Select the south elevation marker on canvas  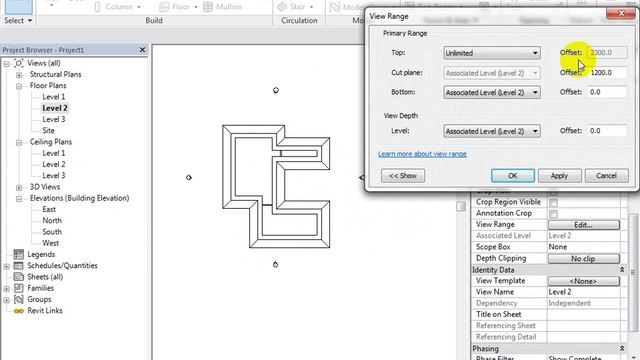pyautogui.click(x=276, y=264)
